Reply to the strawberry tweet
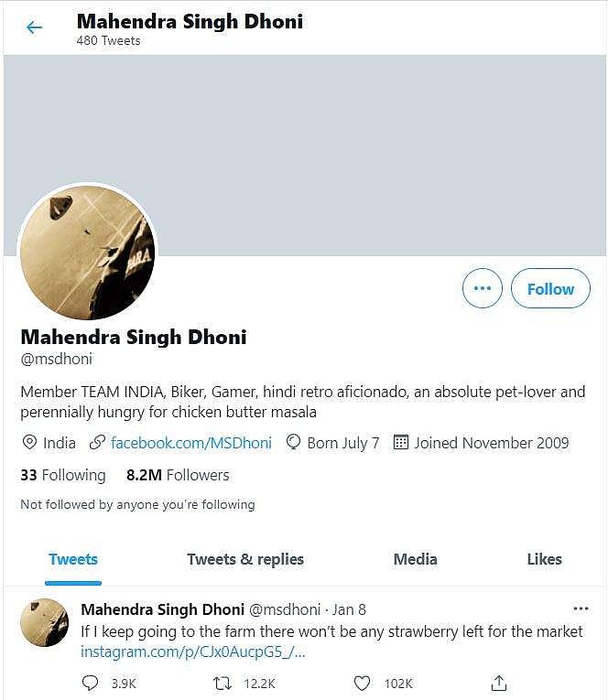Screen dimensions: 608x700 [x=90, y=683]
